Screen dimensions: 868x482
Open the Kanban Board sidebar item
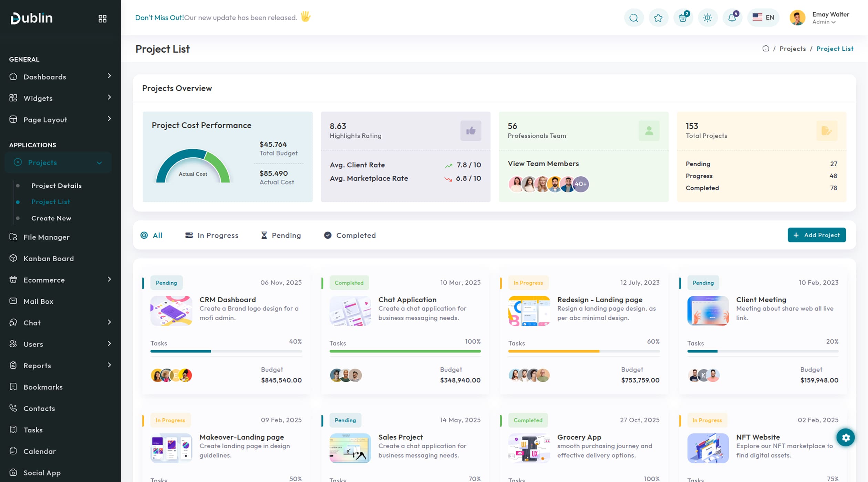tap(48, 259)
